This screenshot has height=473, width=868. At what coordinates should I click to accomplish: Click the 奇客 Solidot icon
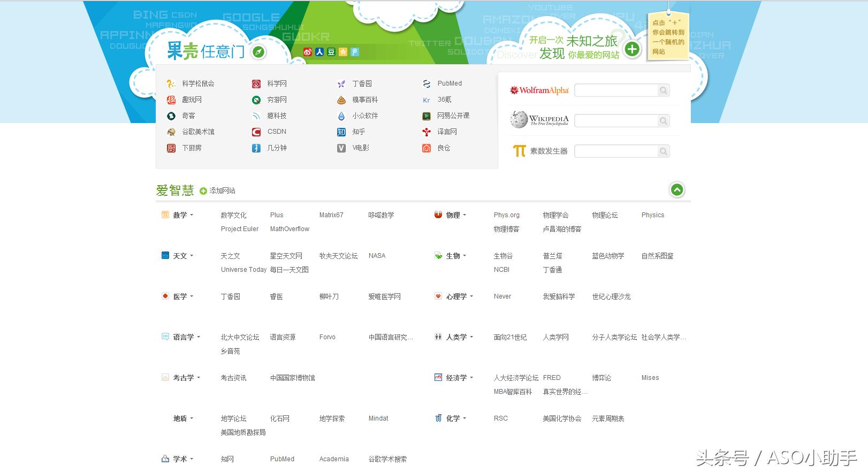click(x=171, y=116)
